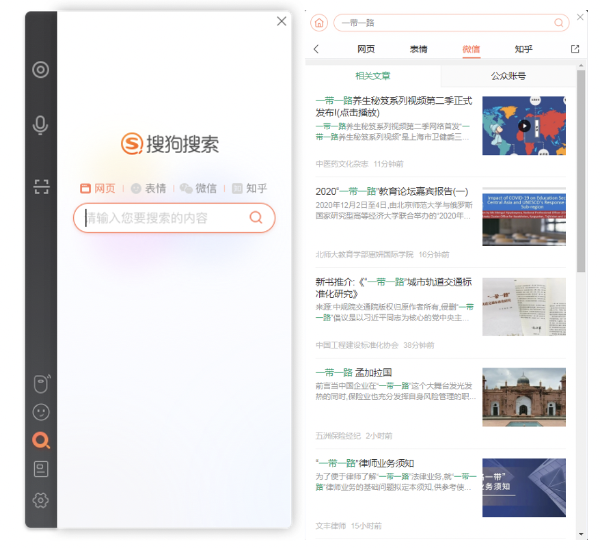Open article 2020"一带一路"教育论坛嘉宾报告(一)

coord(392,191)
